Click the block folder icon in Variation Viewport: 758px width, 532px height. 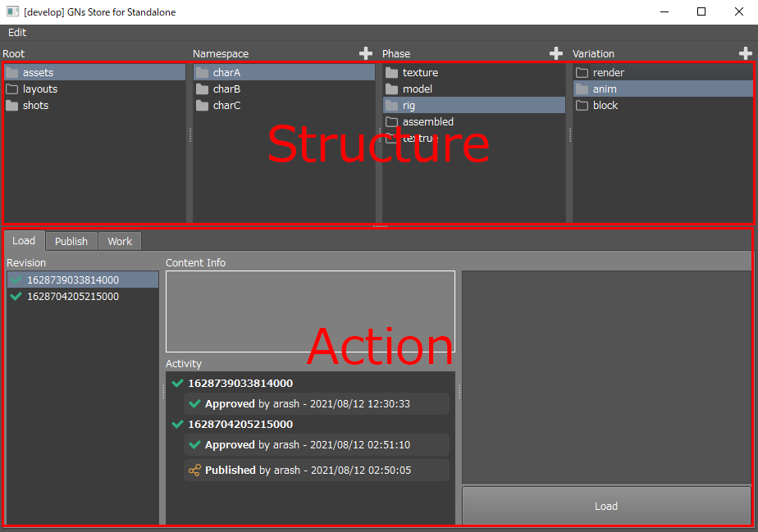point(582,106)
